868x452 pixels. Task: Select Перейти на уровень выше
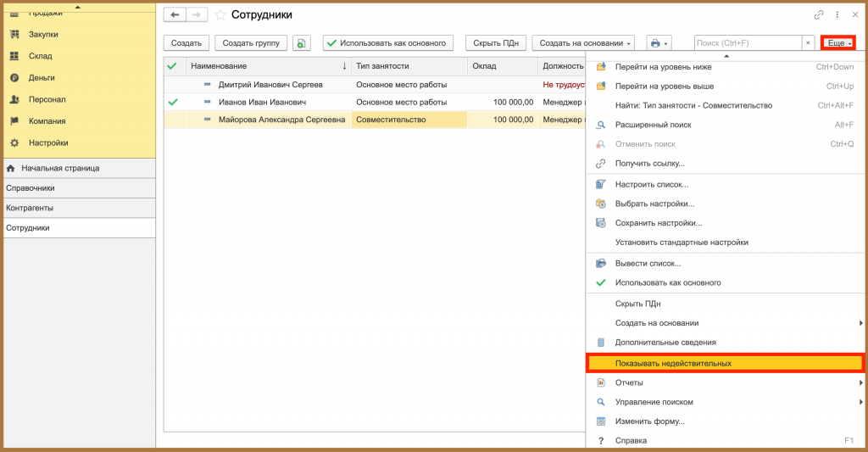click(x=726, y=86)
